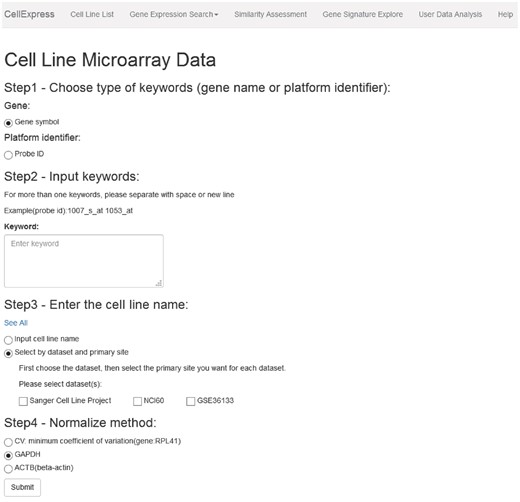Open the Help page
Viewport: 520px width, 502px height.
pos(505,14)
